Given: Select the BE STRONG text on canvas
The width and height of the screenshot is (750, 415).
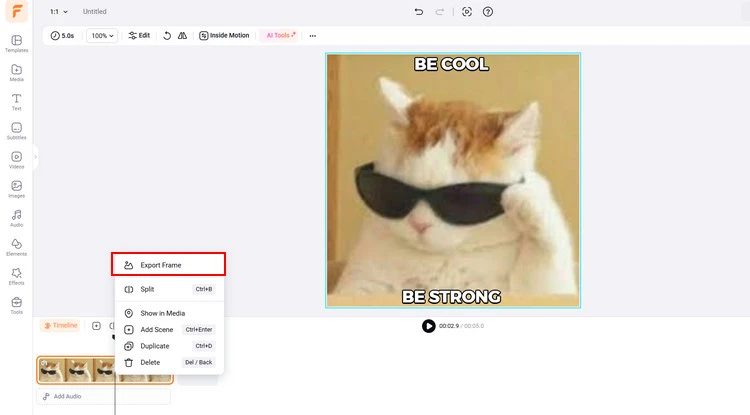Looking at the screenshot, I should (x=451, y=297).
